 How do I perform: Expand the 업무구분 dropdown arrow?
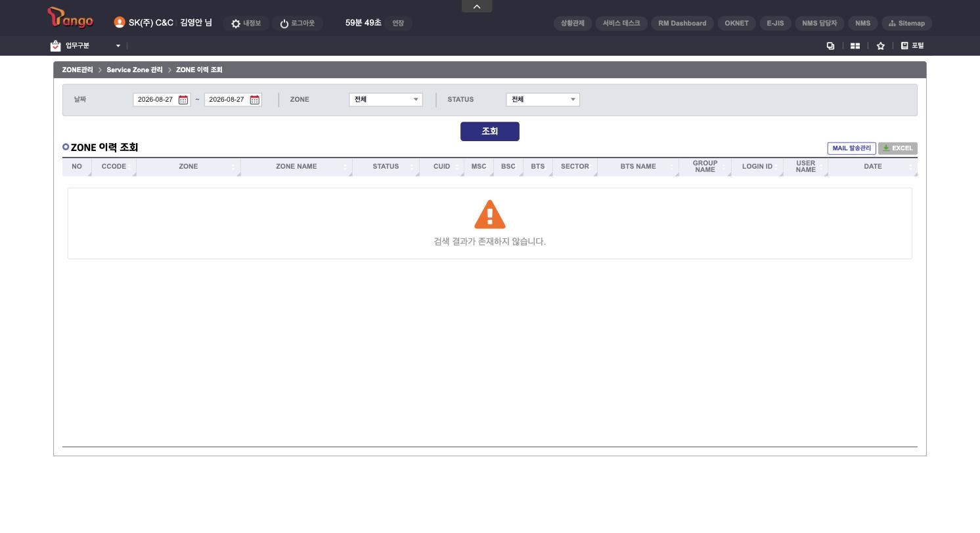[x=118, y=46]
